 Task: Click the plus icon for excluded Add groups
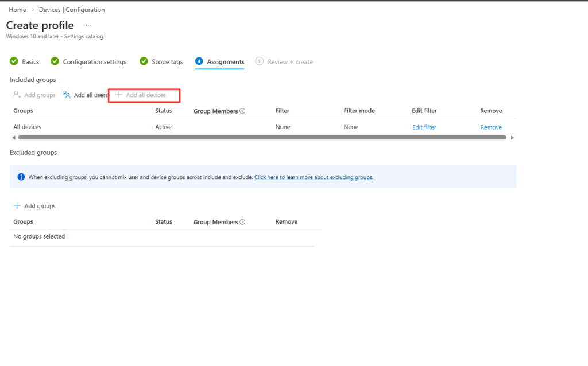(x=17, y=206)
